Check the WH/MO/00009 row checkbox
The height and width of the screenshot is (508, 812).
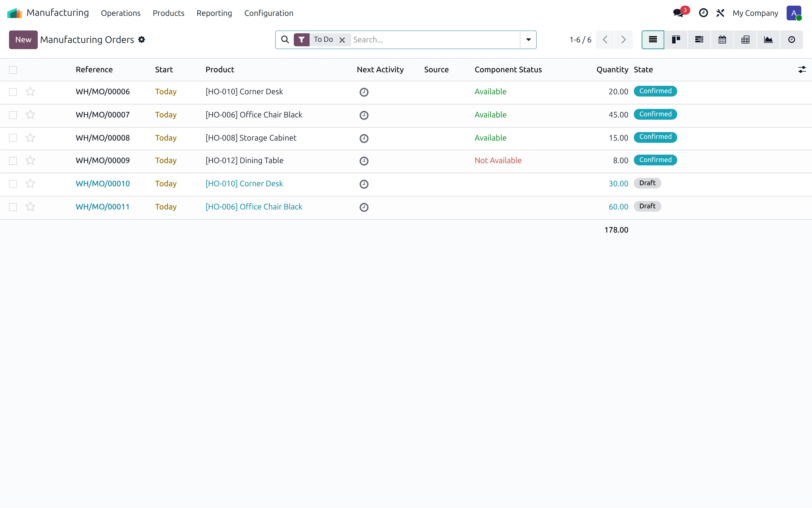(13, 161)
